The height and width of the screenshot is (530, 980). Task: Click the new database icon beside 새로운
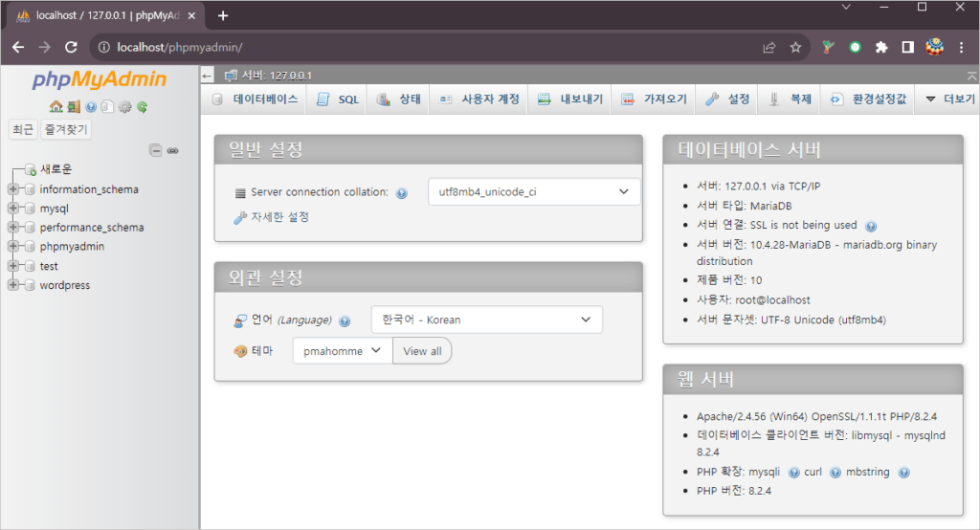tap(30, 169)
